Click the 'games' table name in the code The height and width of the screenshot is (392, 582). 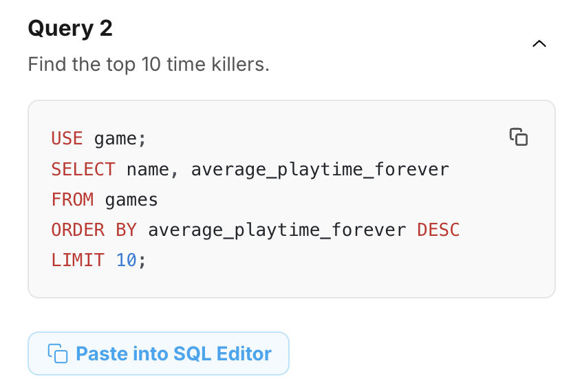(131, 200)
